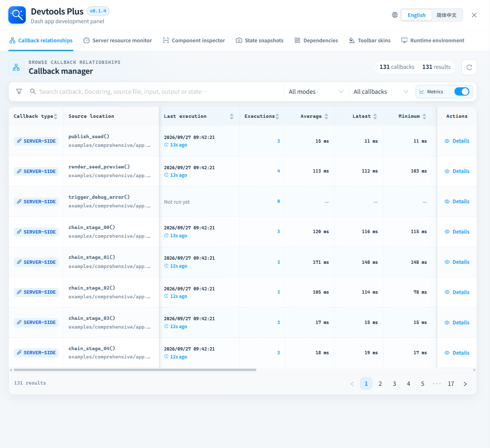Viewport: 490px width, 448px height.
Task: Switch language to English
Action: pyautogui.click(x=416, y=15)
